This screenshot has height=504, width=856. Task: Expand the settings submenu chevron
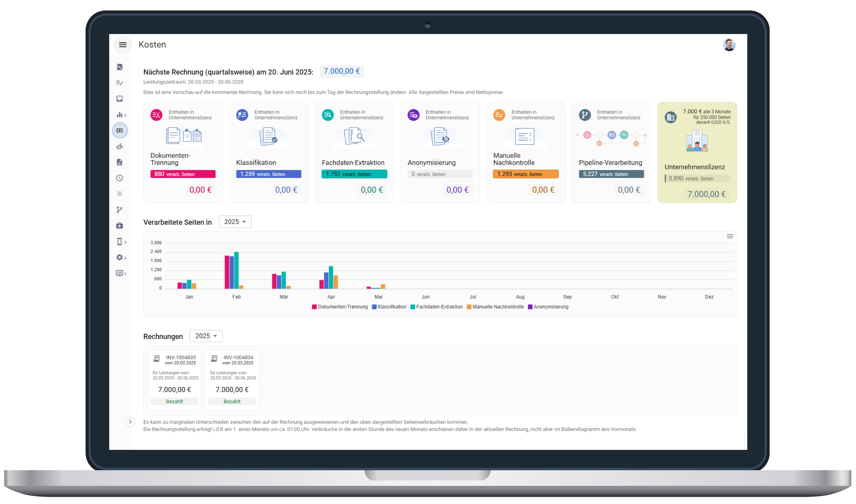[126, 258]
